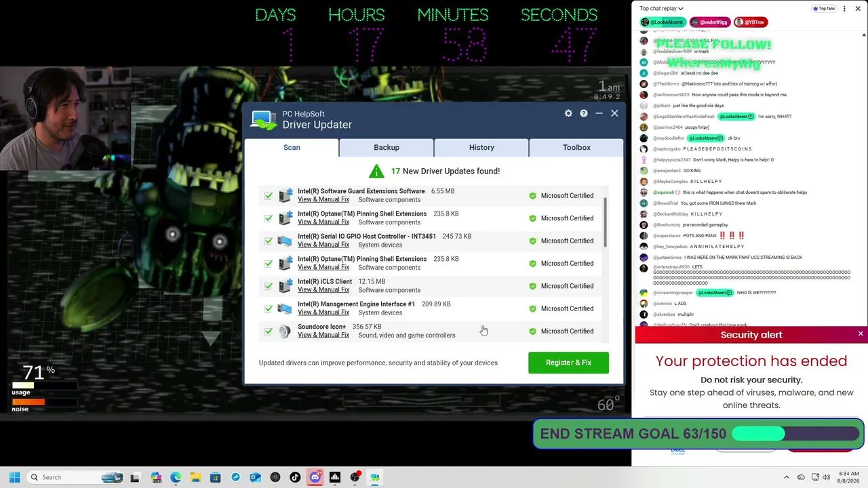868x488 pixels.
Task: Uncheck Management Engine Interface #1 driver
Action: [269, 308]
